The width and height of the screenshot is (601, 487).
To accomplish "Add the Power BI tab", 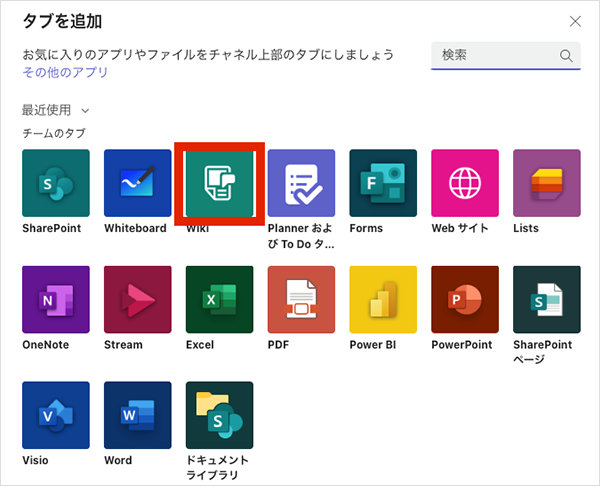I will pyautogui.click(x=383, y=300).
